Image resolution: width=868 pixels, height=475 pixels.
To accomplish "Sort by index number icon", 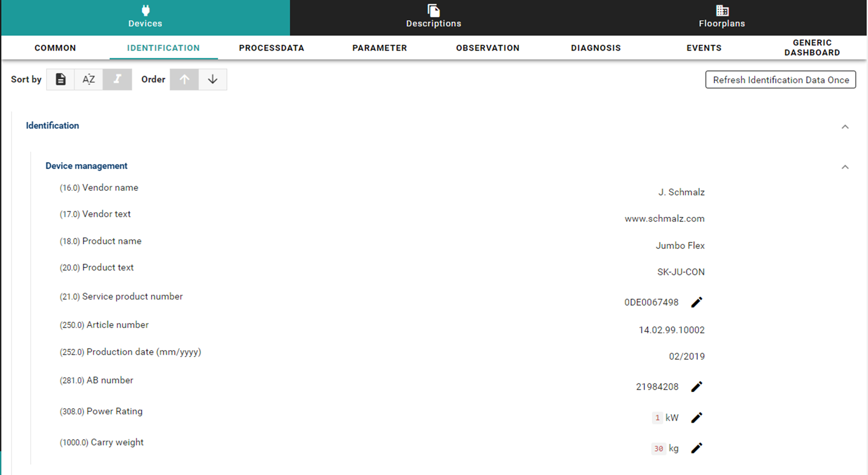I will [117, 79].
